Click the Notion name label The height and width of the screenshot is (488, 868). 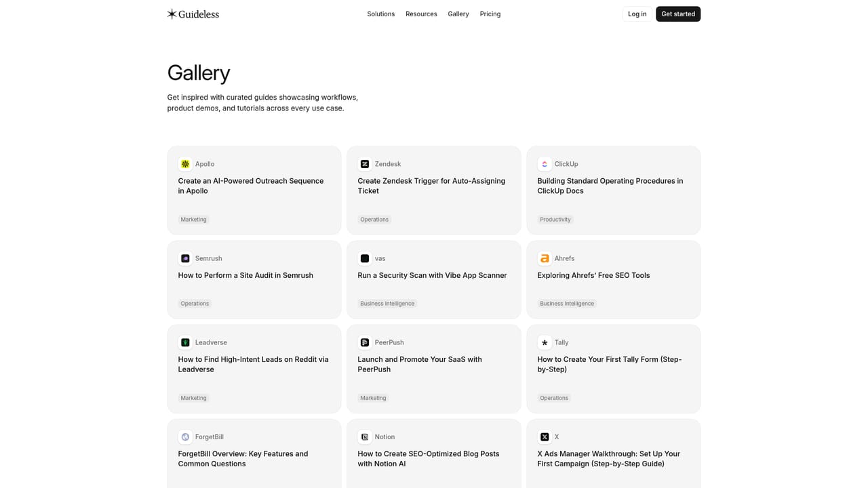[384, 437]
